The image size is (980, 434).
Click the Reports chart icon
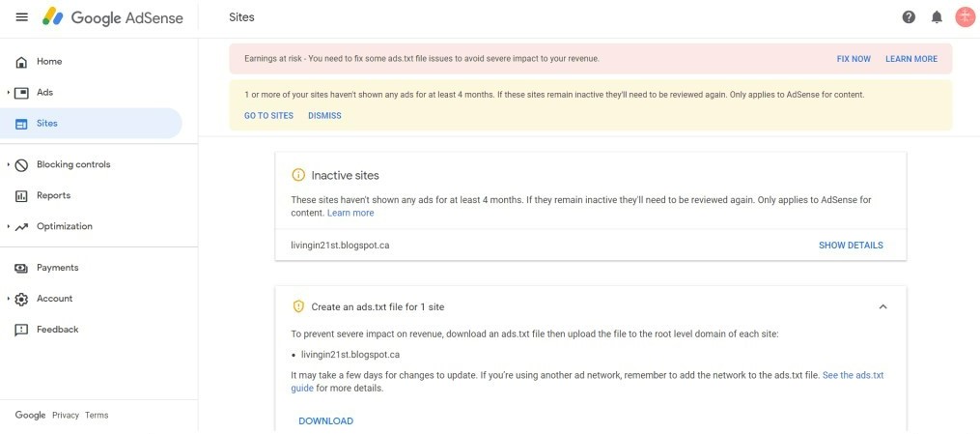coord(21,196)
